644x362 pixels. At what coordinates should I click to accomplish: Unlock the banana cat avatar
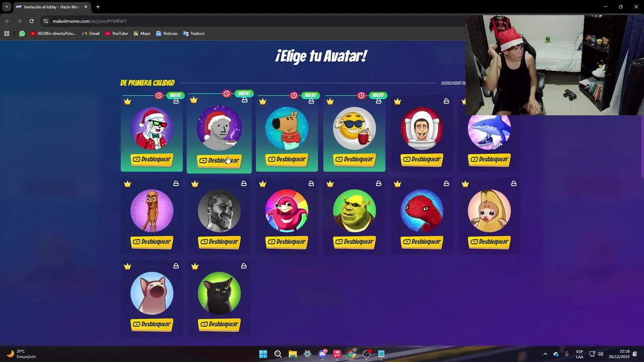pyautogui.click(x=489, y=242)
